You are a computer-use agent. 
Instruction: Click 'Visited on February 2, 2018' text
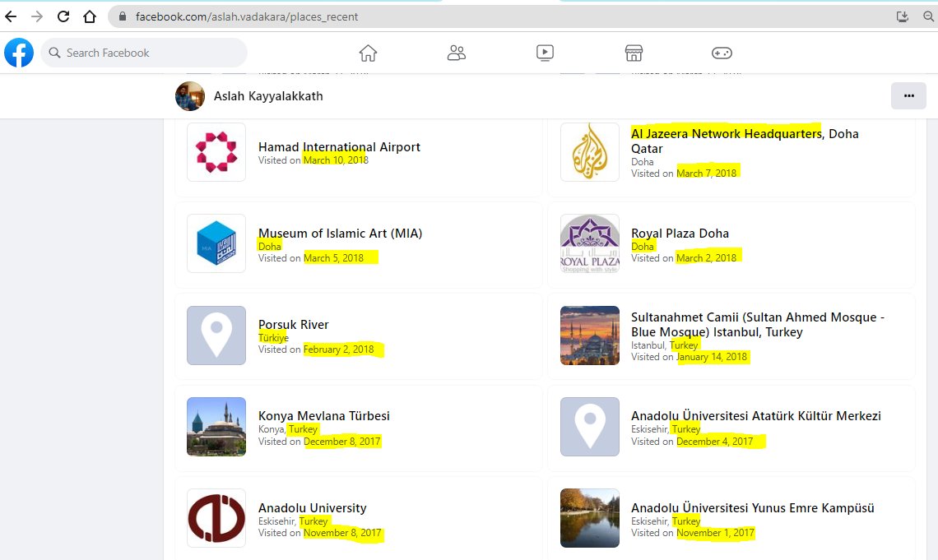[x=316, y=349]
